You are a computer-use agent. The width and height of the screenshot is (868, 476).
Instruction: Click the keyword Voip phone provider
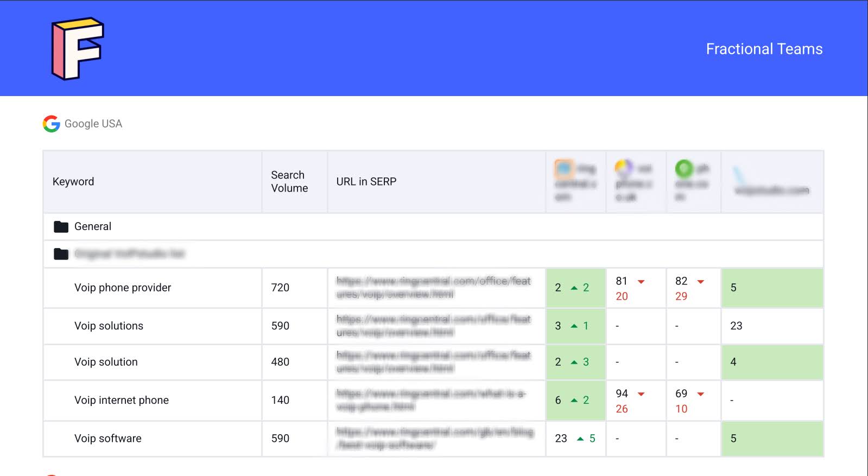[x=123, y=288]
